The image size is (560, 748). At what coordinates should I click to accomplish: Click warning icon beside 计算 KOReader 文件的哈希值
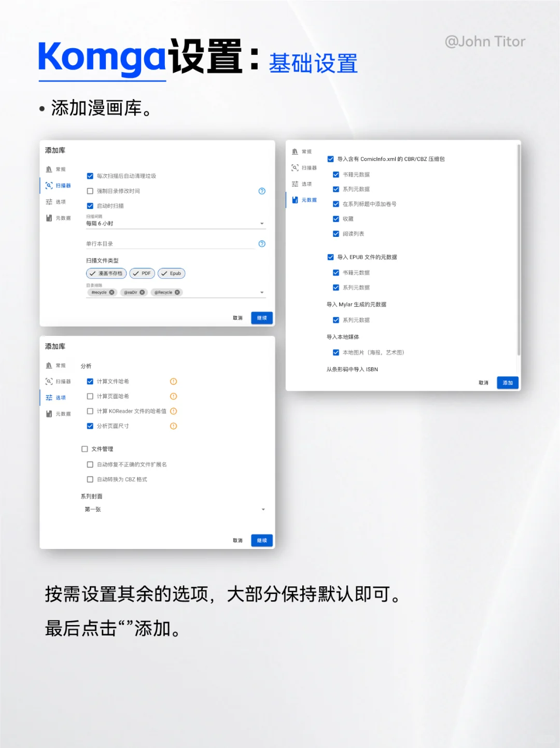click(x=174, y=411)
